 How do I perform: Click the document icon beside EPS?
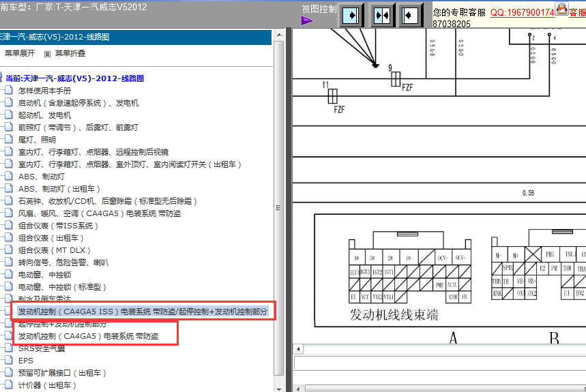[x=9, y=360]
